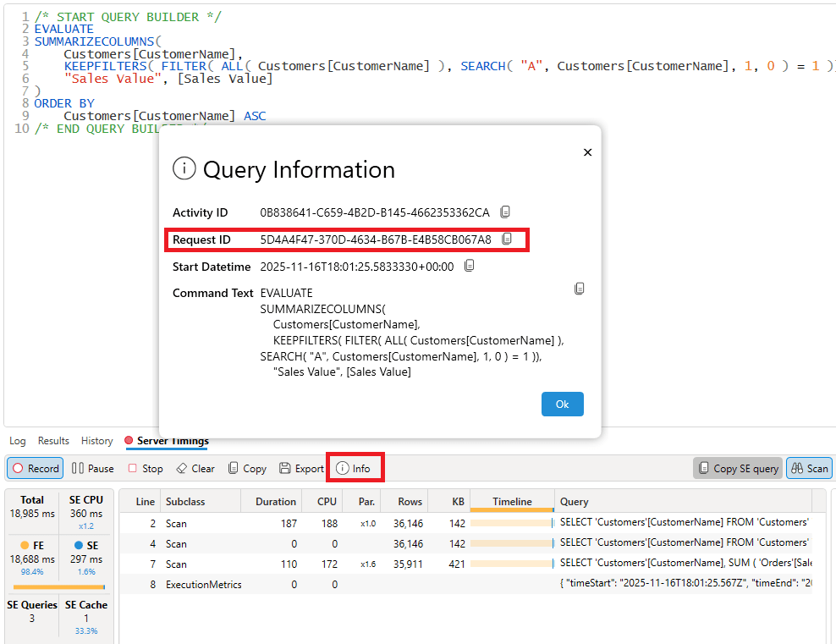The image size is (836, 644).
Task: Sort by the Duration column header
Action: point(275,501)
